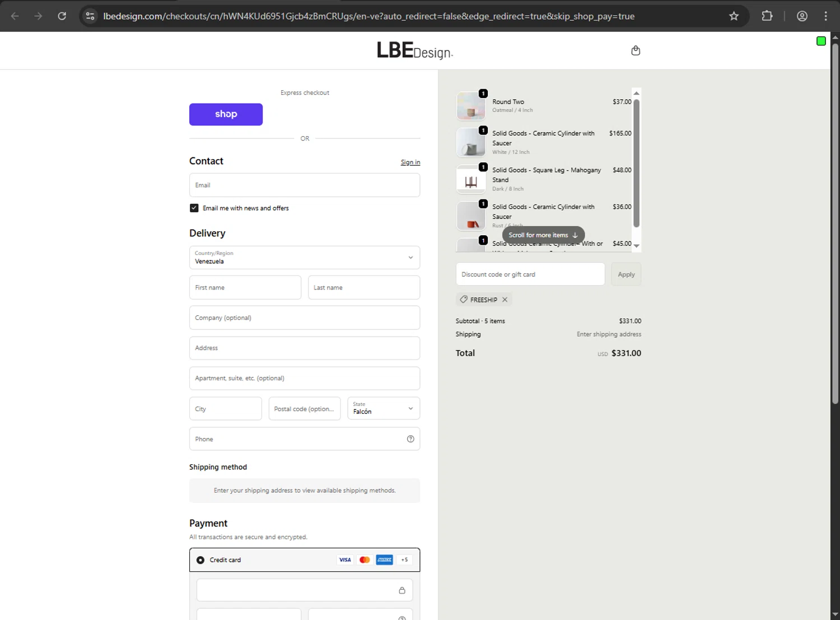Click the "Shipping method" heading
This screenshot has width=840, height=620.
[x=218, y=467]
